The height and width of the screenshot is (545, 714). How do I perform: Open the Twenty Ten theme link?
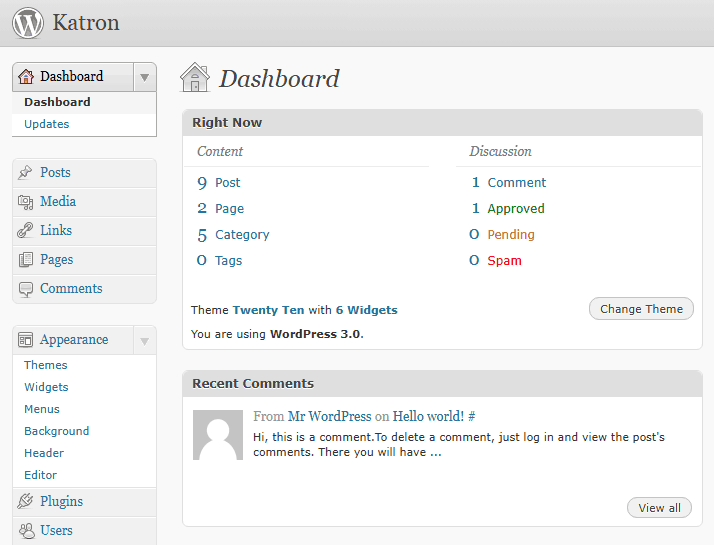[x=268, y=310]
